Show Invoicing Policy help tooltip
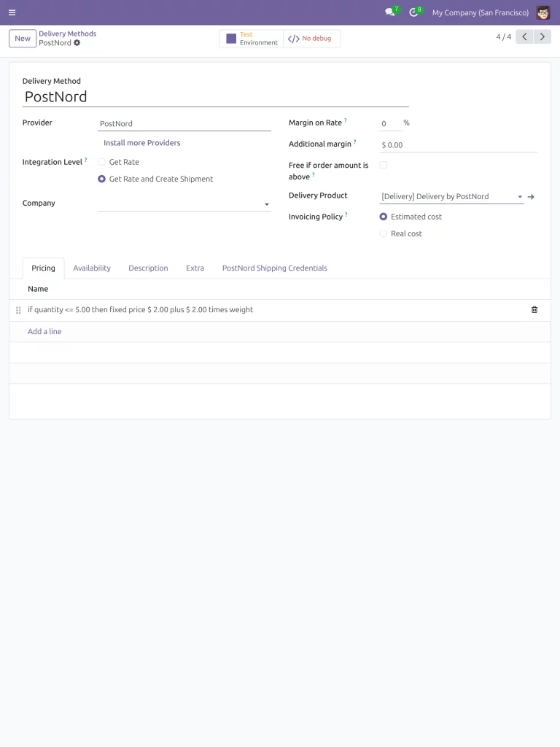This screenshot has width=560, height=747. point(346,214)
